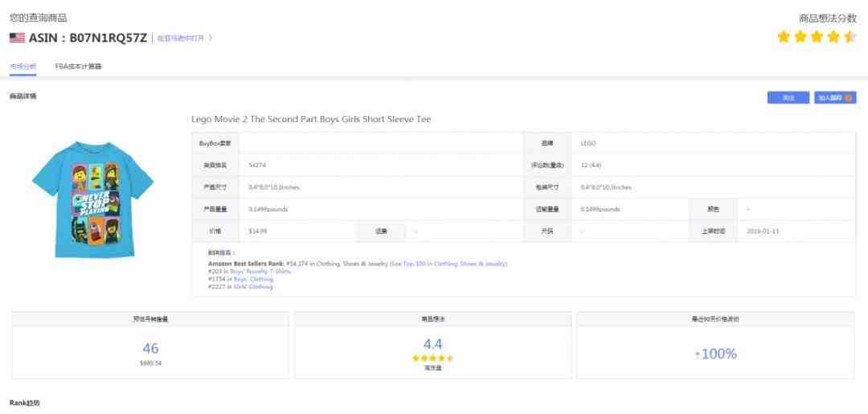Click the review count cell 12 (4.4)
This screenshot has height=414, width=868.
[592, 165]
